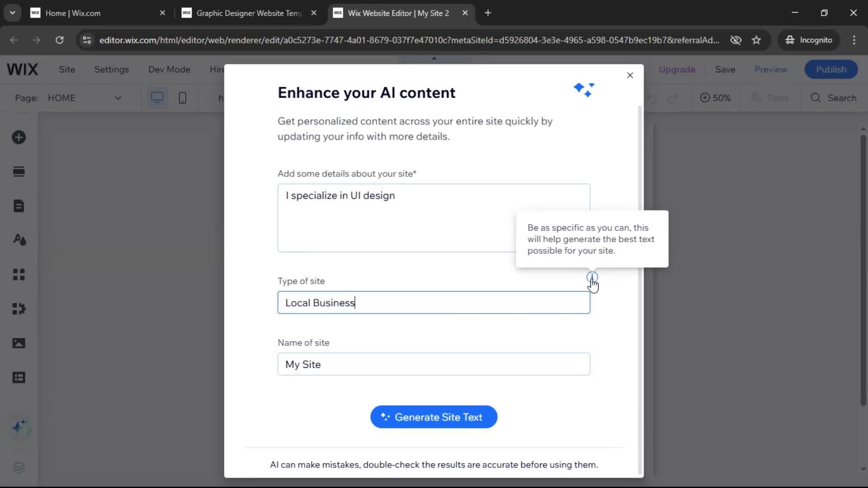Open a new browser tab
Screen dimensions: 868x488
tap(488, 13)
